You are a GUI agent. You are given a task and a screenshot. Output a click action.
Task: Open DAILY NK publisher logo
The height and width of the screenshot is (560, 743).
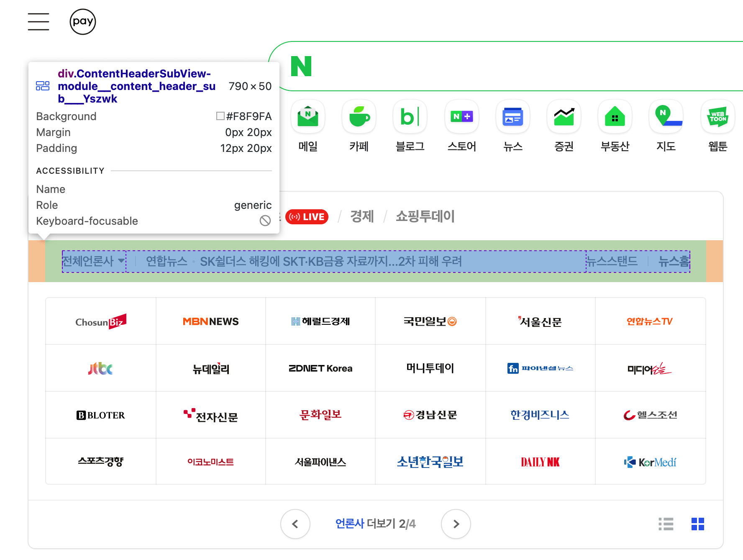point(540,462)
